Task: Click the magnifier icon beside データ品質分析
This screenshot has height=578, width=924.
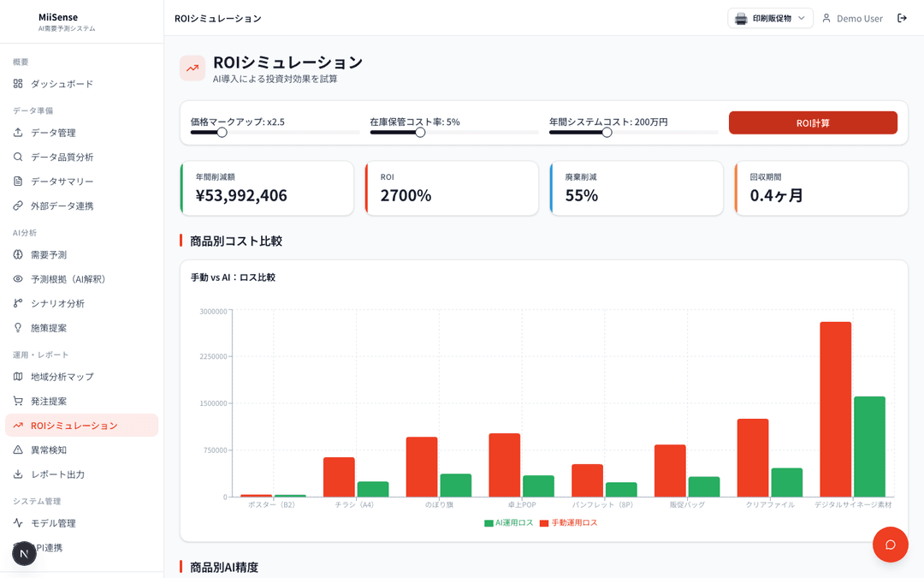Action: pyautogui.click(x=18, y=157)
